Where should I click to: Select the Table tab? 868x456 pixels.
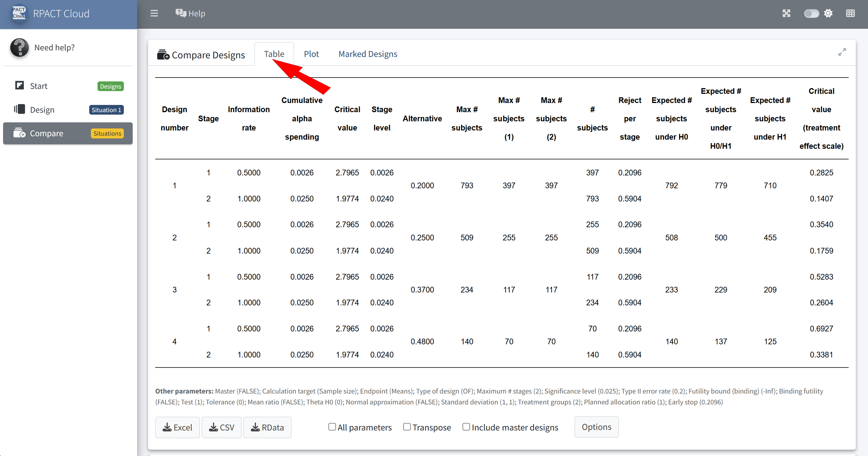point(274,54)
